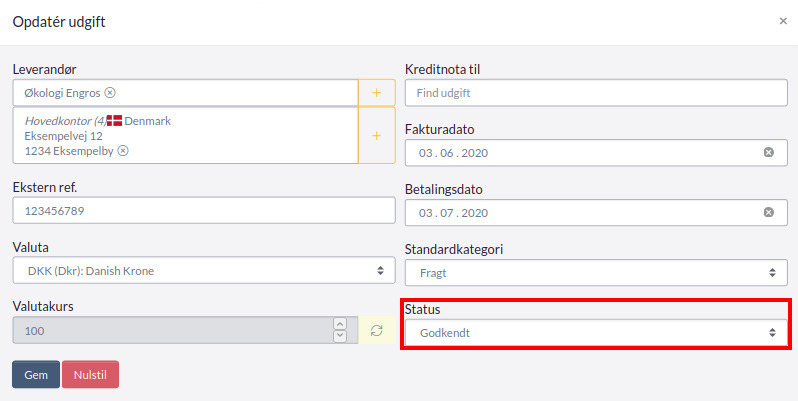The height and width of the screenshot is (401, 798).
Task: Open the Standardkategori dropdown showing Fragt
Action: click(x=596, y=273)
